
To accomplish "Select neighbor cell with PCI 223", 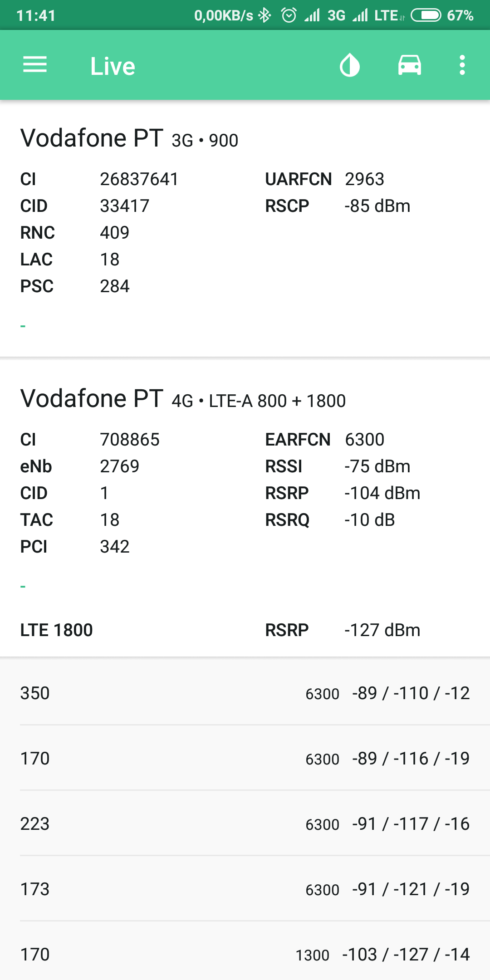I will [x=245, y=824].
